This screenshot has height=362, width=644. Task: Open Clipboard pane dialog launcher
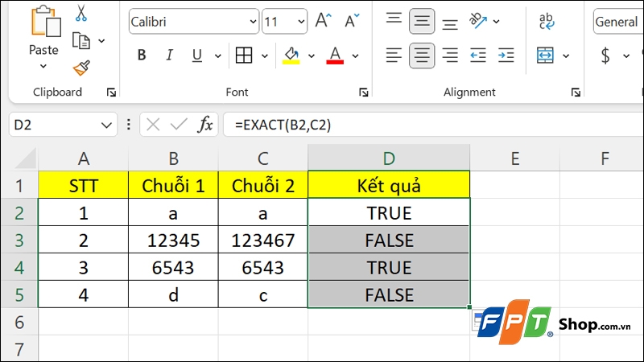pos(111,93)
